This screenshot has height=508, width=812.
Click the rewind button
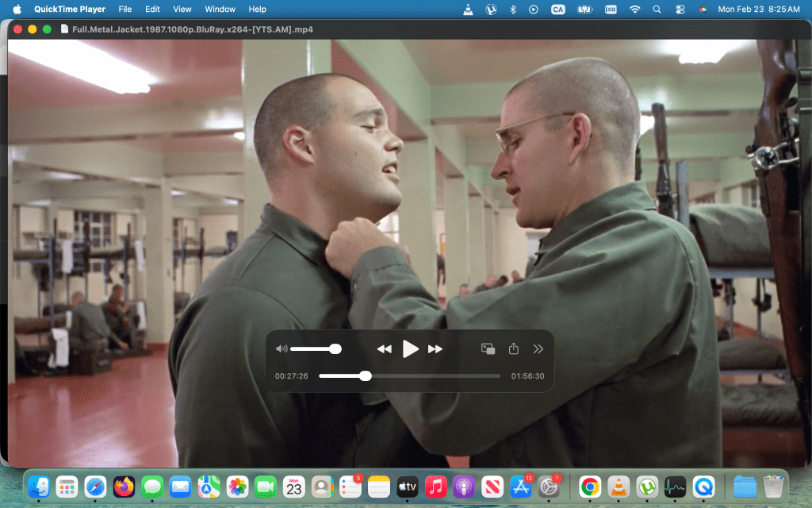[384, 349]
